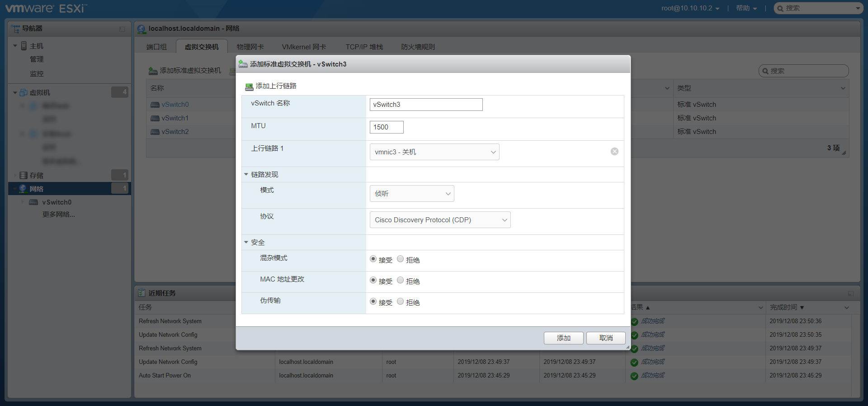Click the first Refresh Network System task
The height and width of the screenshot is (406, 868).
tap(170, 321)
